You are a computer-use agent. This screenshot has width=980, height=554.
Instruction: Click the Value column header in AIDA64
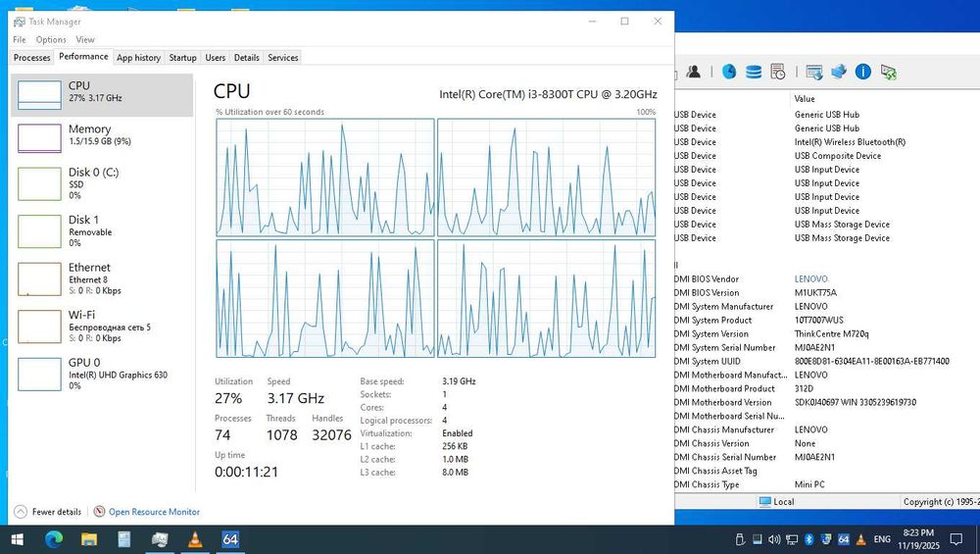pos(805,99)
